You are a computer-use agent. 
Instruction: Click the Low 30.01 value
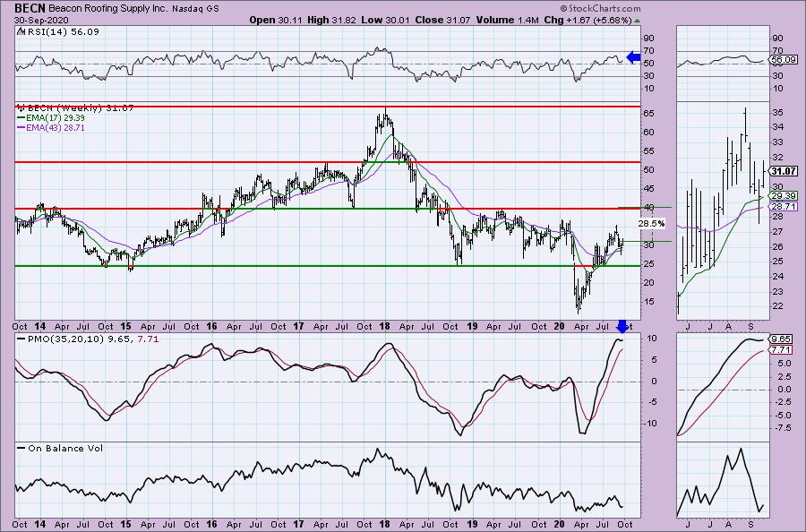click(384, 20)
